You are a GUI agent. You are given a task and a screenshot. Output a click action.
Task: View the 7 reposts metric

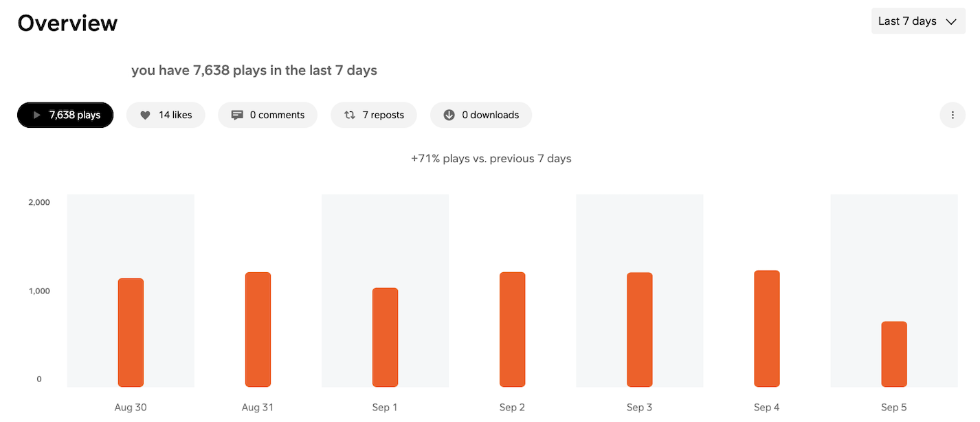[374, 115]
